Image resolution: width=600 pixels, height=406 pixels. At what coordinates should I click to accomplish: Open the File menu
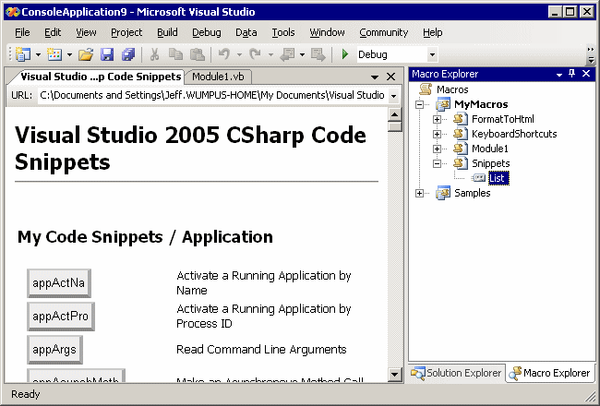pos(22,33)
